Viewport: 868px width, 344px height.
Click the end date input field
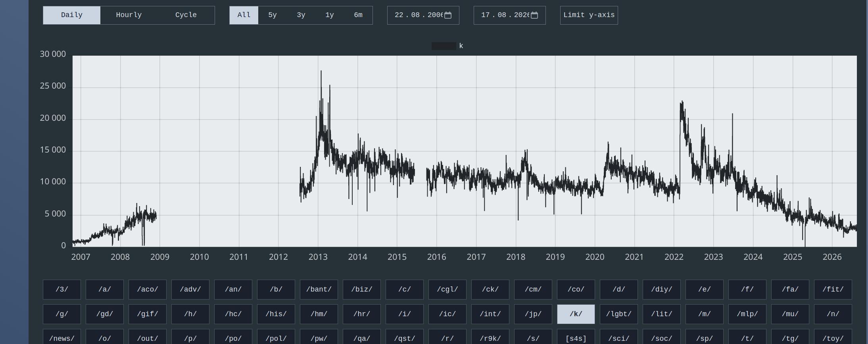[510, 15]
